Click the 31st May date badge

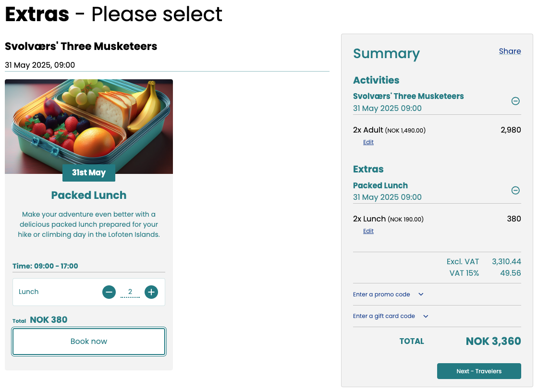coord(89,173)
